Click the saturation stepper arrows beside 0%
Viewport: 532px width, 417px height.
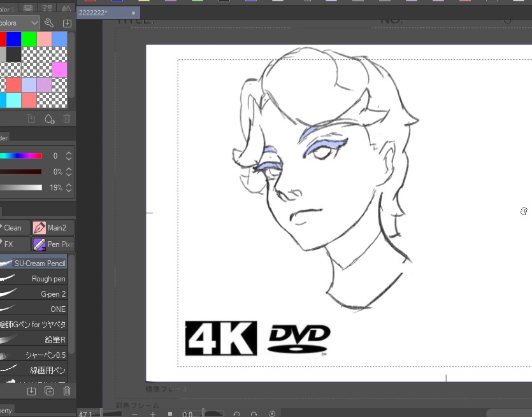click(69, 172)
